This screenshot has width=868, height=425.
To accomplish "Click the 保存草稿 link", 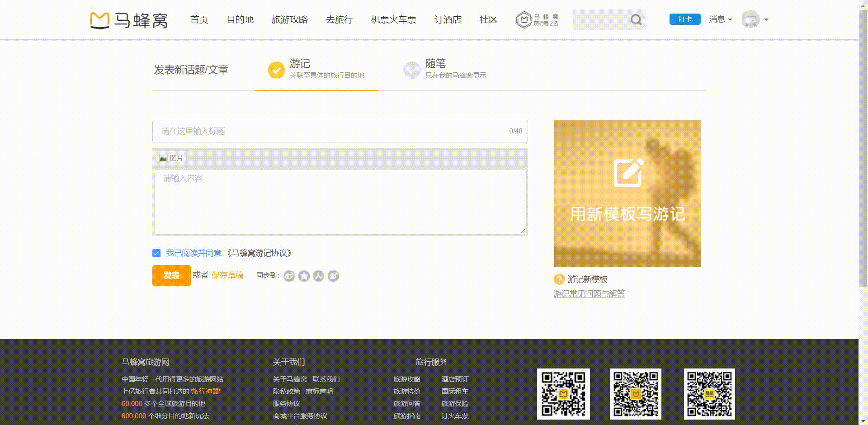I will click(x=227, y=275).
